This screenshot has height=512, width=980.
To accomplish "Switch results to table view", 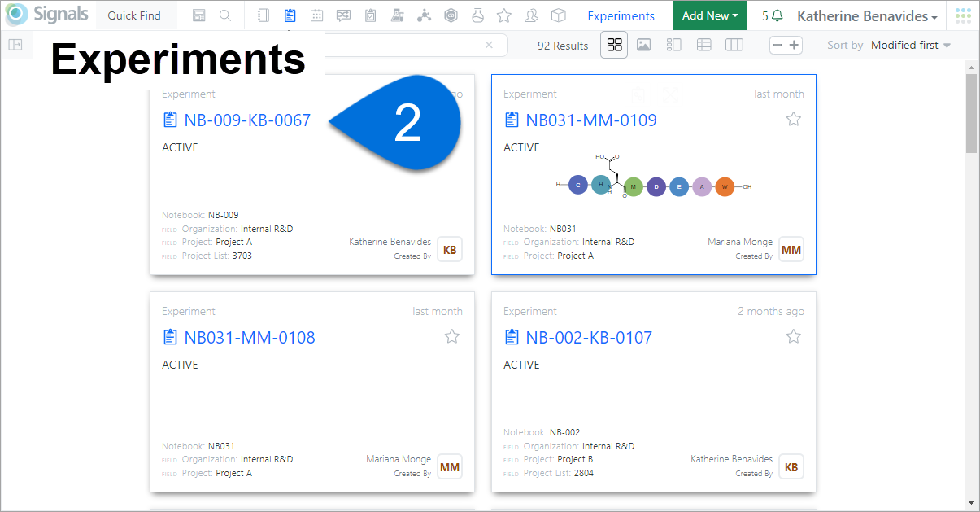I will click(x=703, y=45).
